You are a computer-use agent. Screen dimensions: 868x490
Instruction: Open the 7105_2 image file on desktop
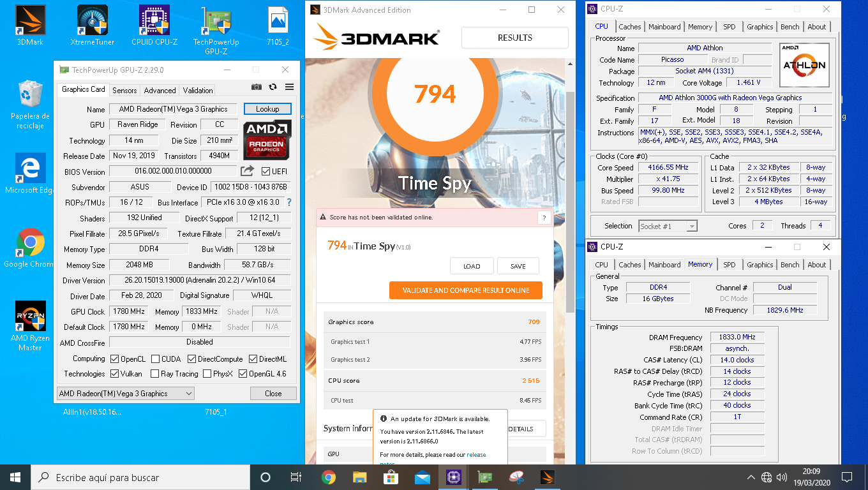pyautogui.click(x=278, y=26)
